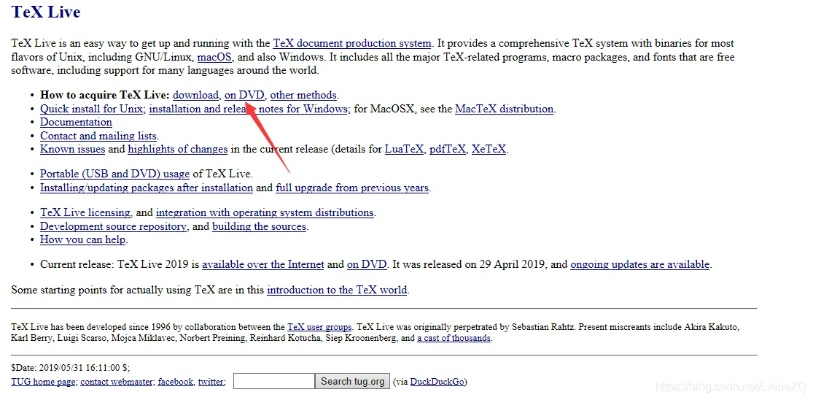Open 'on DVD' link beside download

(245, 95)
